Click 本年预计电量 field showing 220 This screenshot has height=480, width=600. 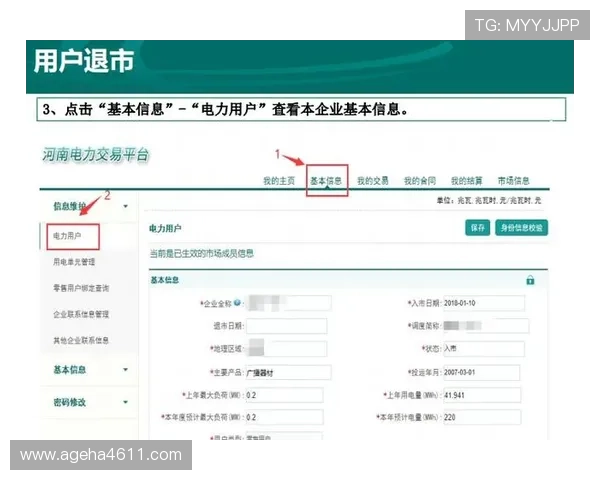(482, 417)
